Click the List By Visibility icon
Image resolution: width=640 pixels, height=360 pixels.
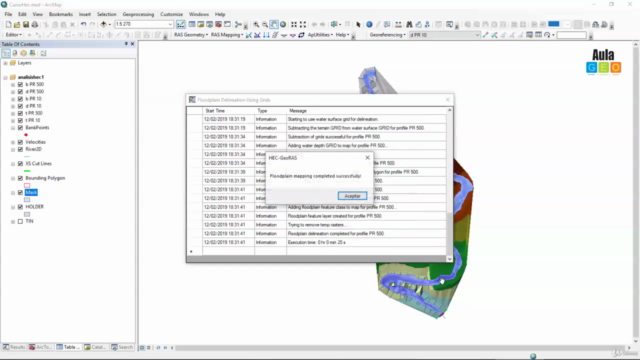point(24,53)
